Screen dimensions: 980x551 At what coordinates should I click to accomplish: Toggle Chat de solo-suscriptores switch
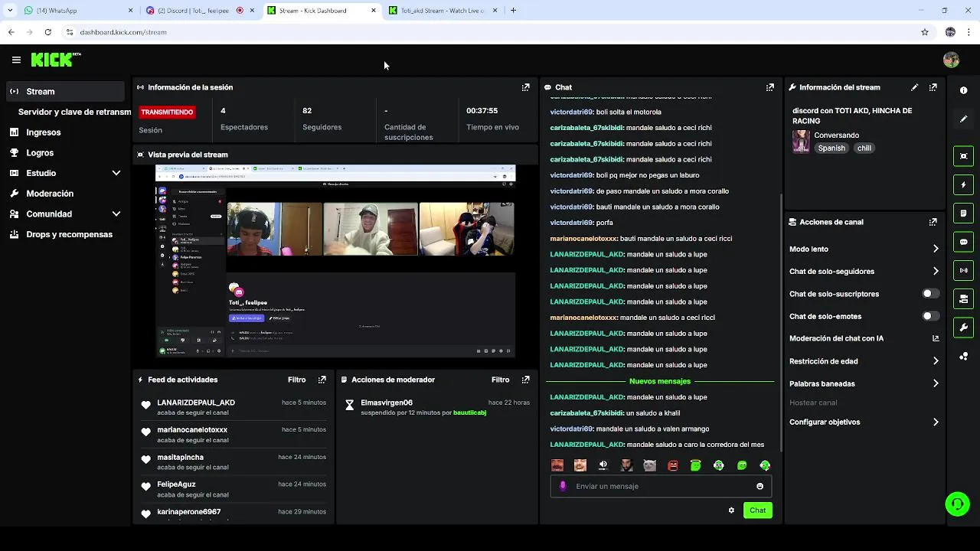[x=930, y=294]
